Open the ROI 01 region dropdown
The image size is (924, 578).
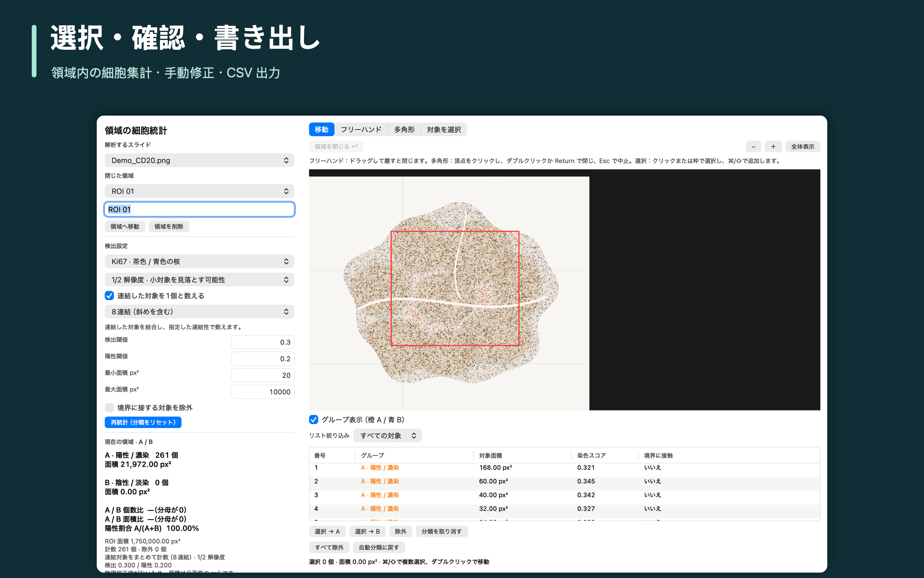[199, 191]
